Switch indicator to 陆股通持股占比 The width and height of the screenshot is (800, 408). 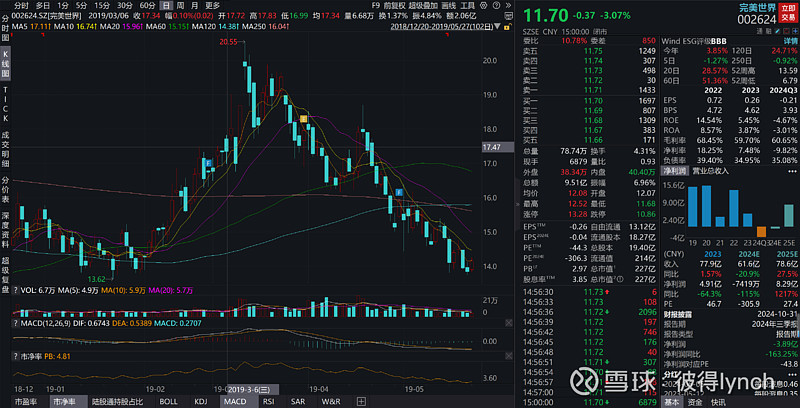pos(117,401)
